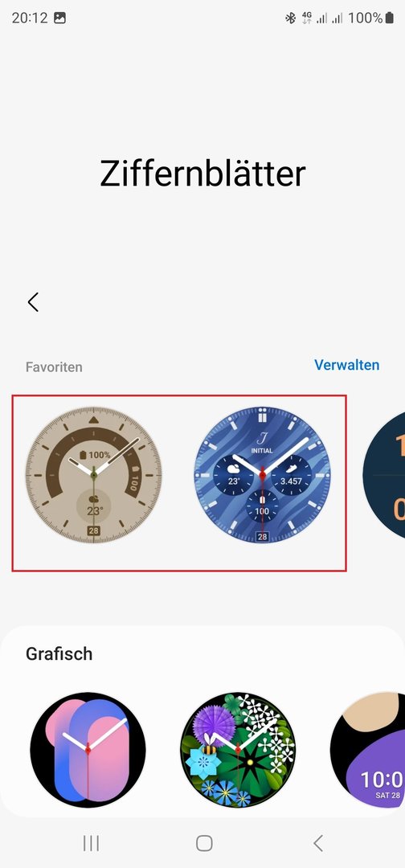
Task: Tap the Bluetooth status icon
Action: point(290,18)
